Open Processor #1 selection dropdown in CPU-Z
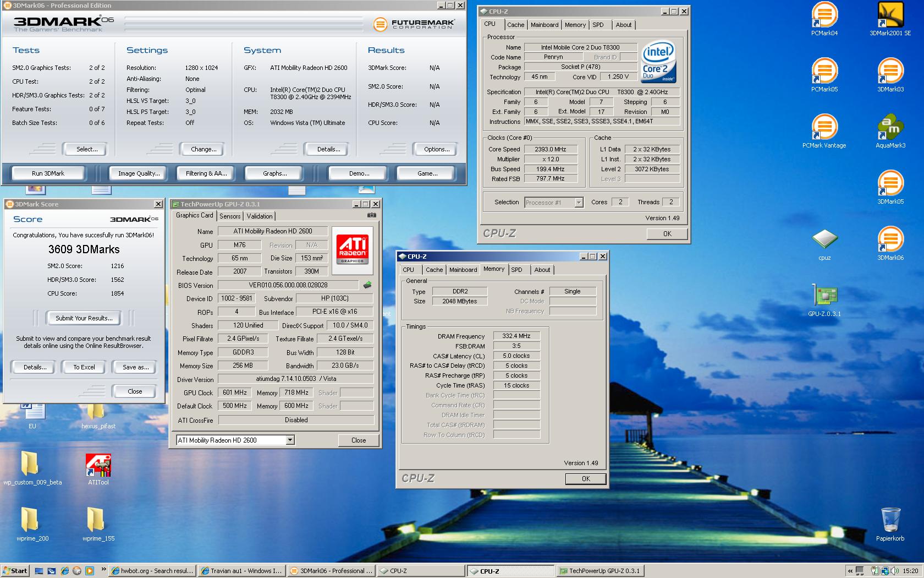 pos(579,203)
